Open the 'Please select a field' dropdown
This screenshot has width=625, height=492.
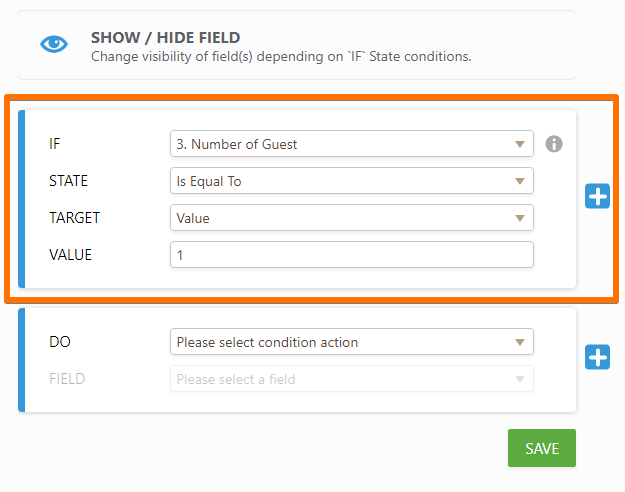(x=351, y=379)
